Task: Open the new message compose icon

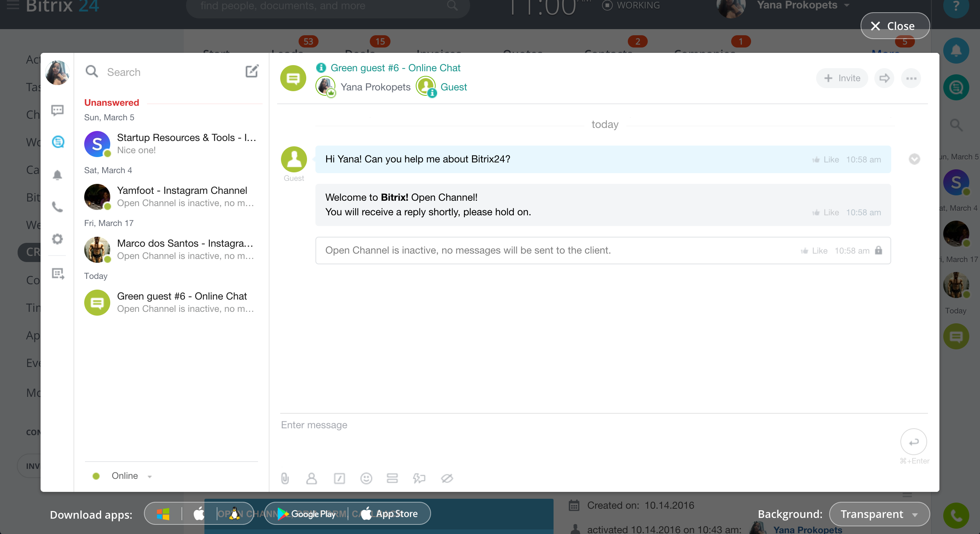Action: click(x=252, y=71)
